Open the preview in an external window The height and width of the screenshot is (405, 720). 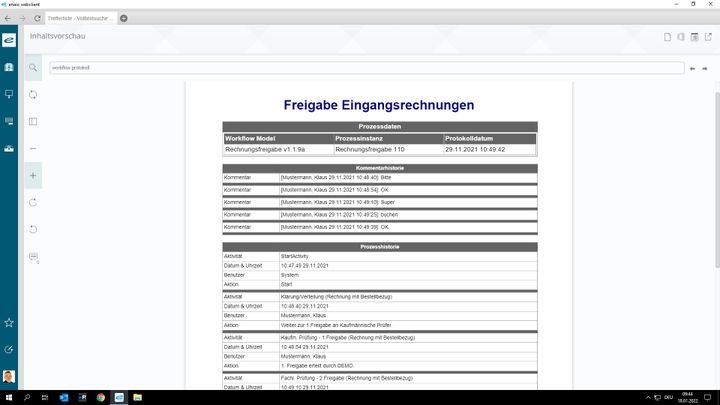point(708,37)
